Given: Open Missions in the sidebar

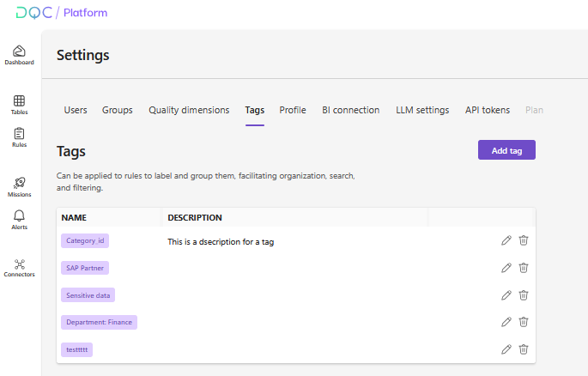Looking at the screenshot, I should point(19,186).
